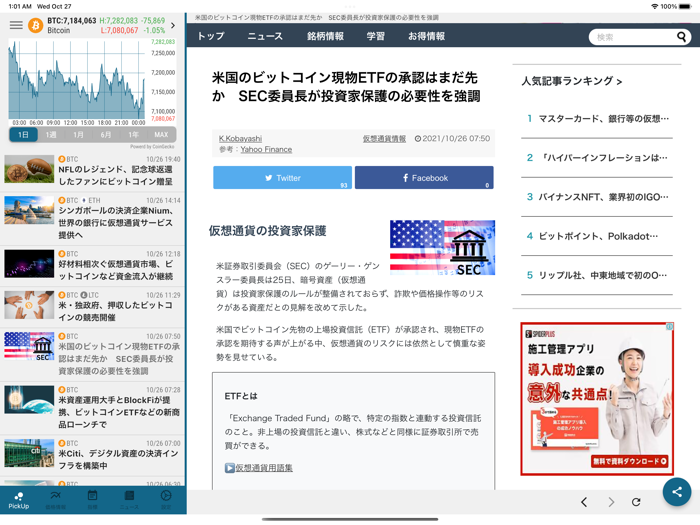The image size is (700, 525).
Task: Tap the Bitcoin price chart area
Action: coord(77,80)
